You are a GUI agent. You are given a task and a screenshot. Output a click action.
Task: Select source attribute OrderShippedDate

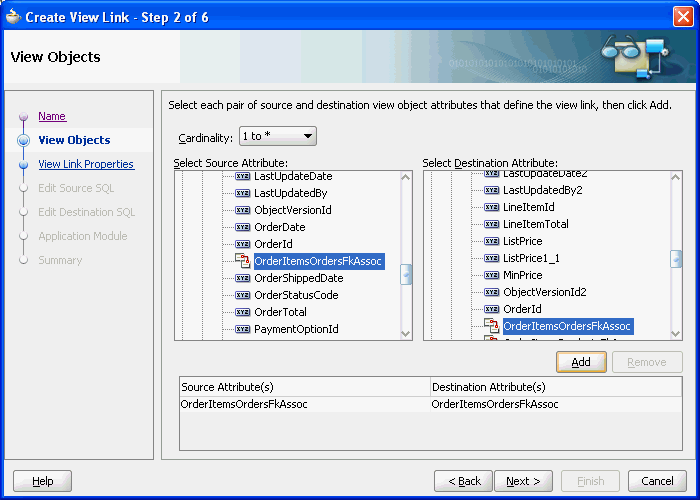tap(299, 278)
